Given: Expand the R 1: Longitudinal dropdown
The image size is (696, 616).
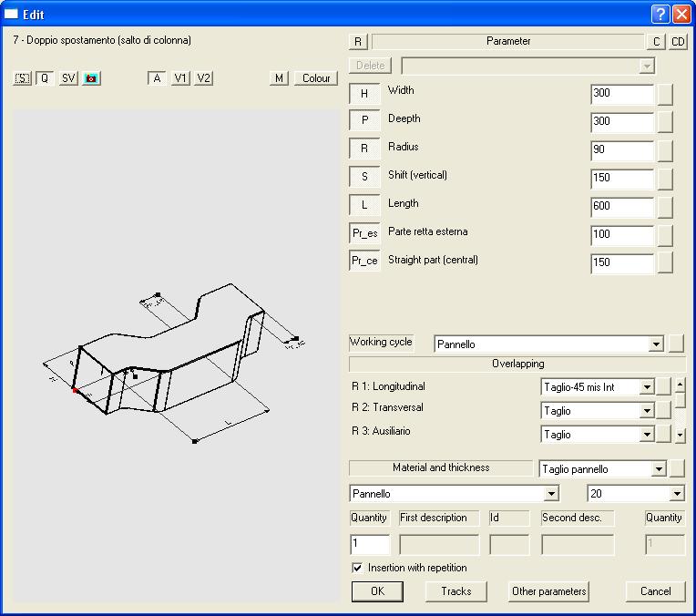Looking at the screenshot, I should (x=647, y=387).
